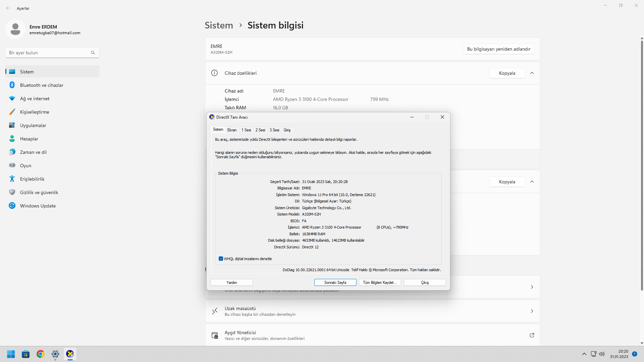Open Ağ ve internet wifi icon
This screenshot has width=644, height=362.
tap(12, 99)
